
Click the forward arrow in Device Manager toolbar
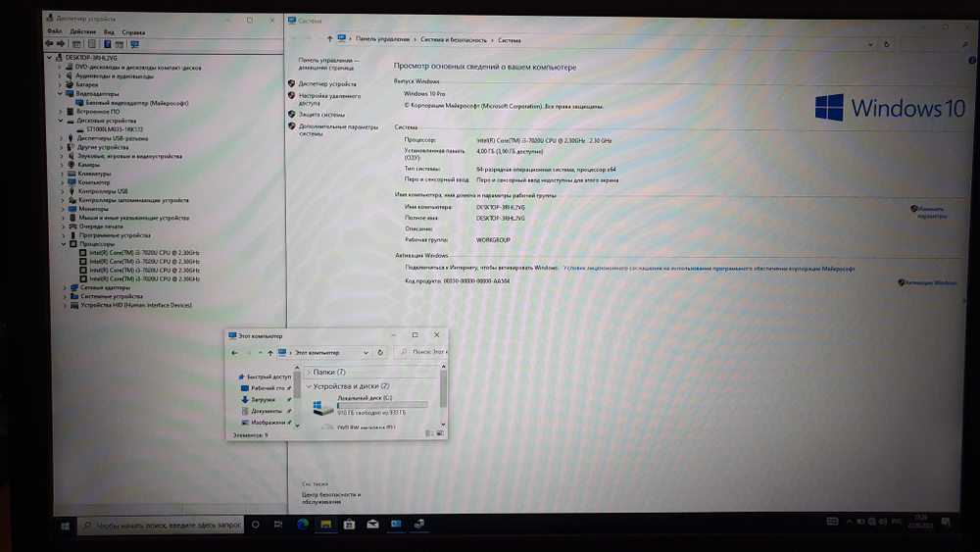coord(61,44)
